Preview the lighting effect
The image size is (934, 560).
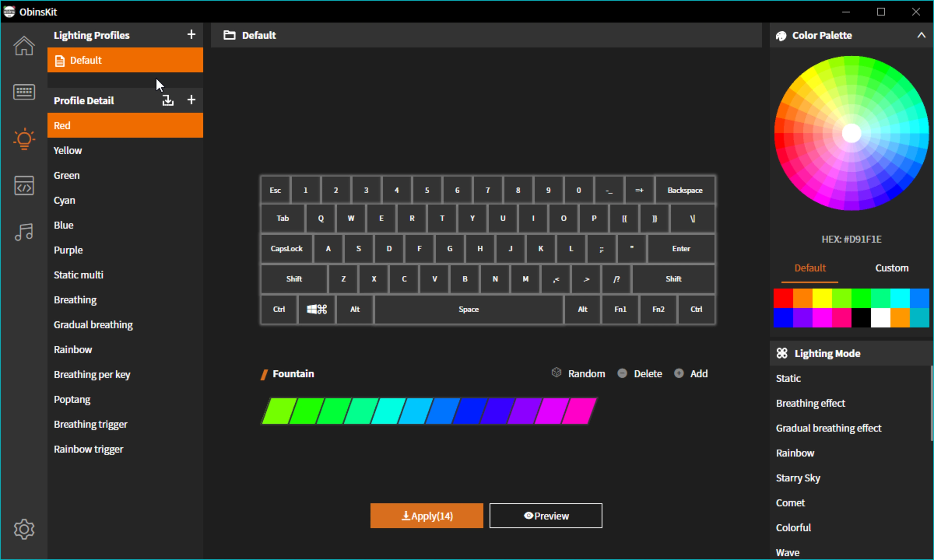click(546, 516)
